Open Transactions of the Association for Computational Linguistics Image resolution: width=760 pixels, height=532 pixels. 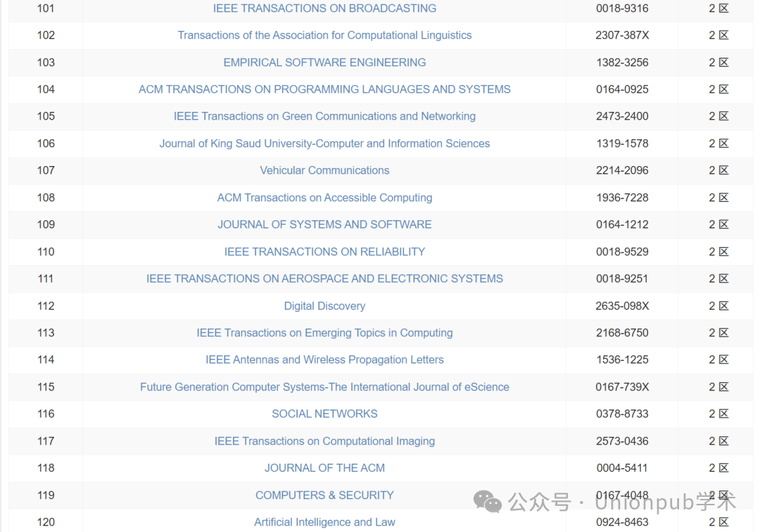tap(324, 35)
